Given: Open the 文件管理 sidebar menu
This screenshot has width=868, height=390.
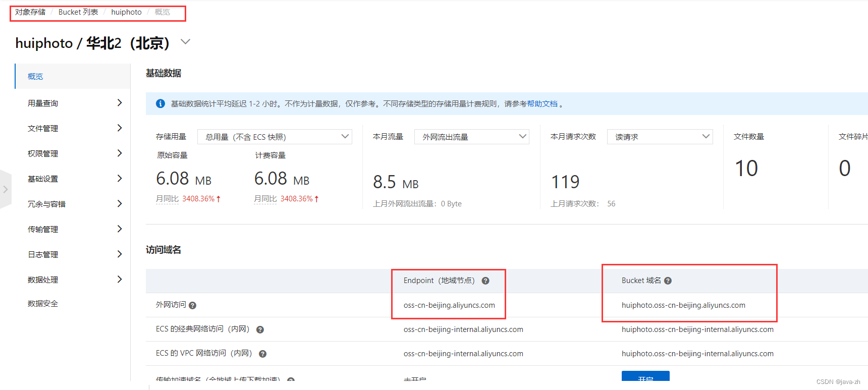Looking at the screenshot, I should click(73, 128).
